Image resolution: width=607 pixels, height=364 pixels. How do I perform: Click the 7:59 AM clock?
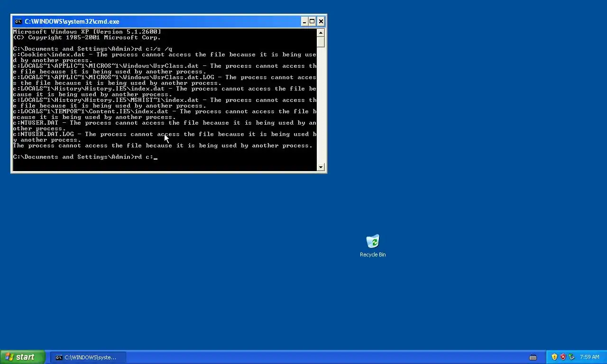[x=589, y=357]
